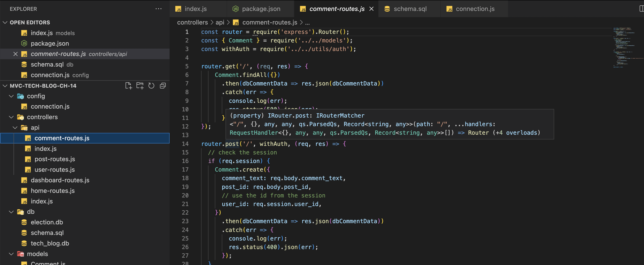The image size is (644, 265).
Task: Create a new folder in the explorer
Action: point(140,85)
